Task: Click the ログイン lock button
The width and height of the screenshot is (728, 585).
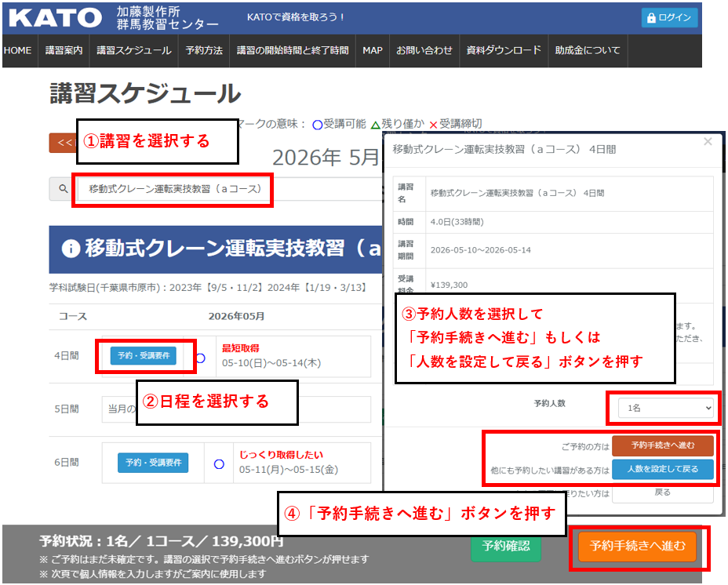Action: (669, 17)
